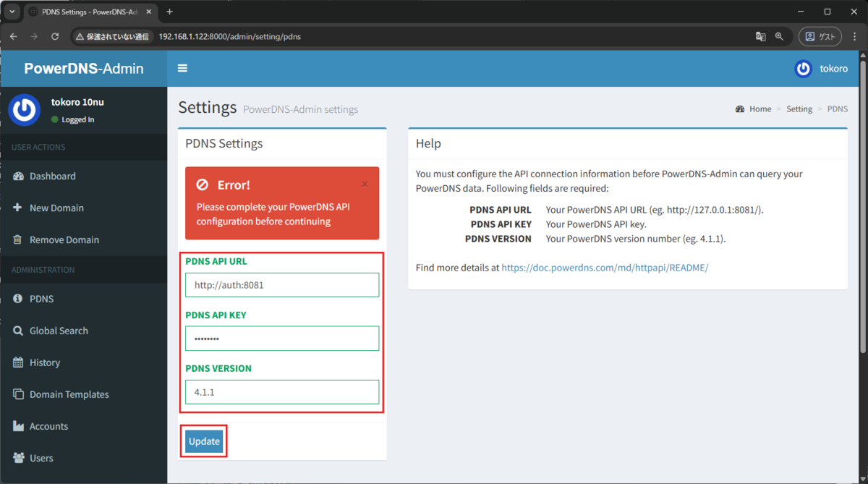This screenshot has width=868, height=484.
Task: Open a new browser tab
Action: pyautogui.click(x=169, y=12)
